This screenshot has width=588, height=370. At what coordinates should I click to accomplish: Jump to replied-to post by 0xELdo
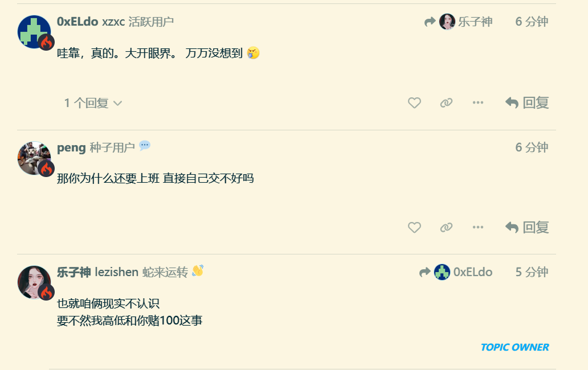[x=456, y=272]
